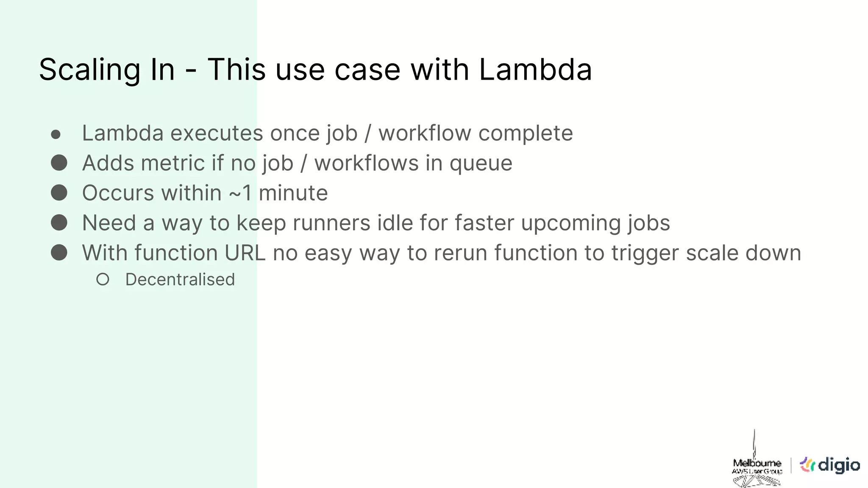The image size is (868, 488).
Task: Click the 'Need a way to keep runners idle' line
Action: (376, 223)
